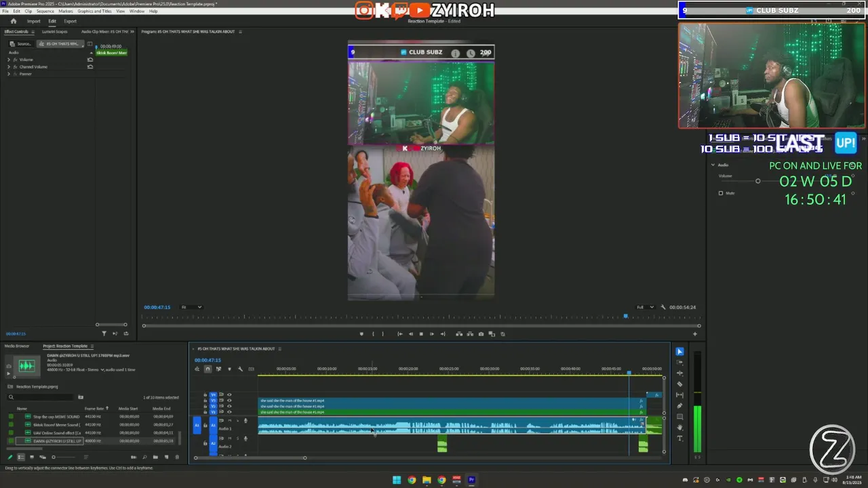Image resolution: width=868 pixels, height=488 pixels.
Task: Step forward one frame in Program monitor
Action: [x=432, y=333]
